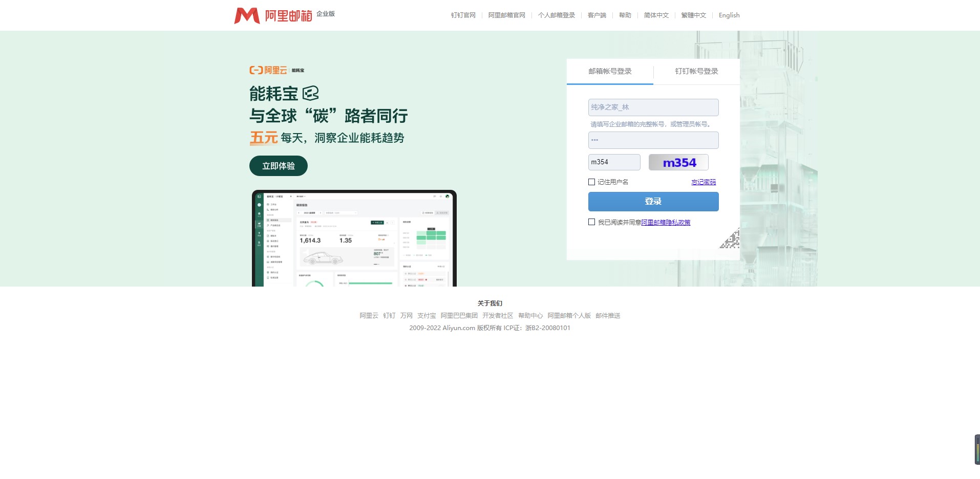Image resolution: width=980 pixels, height=479 pixels.
Task: Open 邮件推送 footer link
Action: point(608,316)
